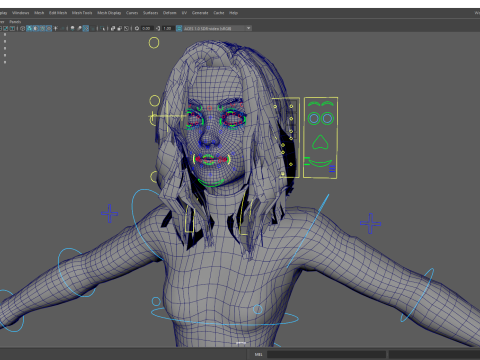Open the UV menu

point(184,13)
